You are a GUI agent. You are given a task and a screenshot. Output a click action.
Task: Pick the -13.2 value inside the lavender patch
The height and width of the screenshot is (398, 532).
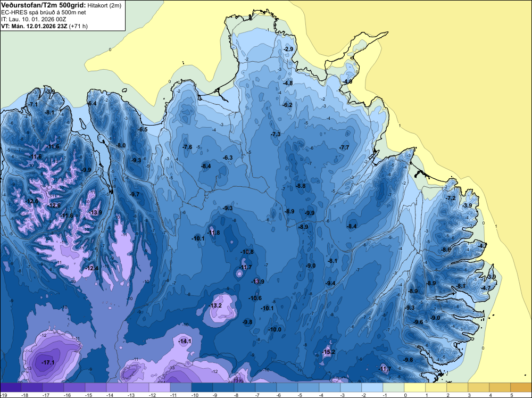(x=215, y=306)
